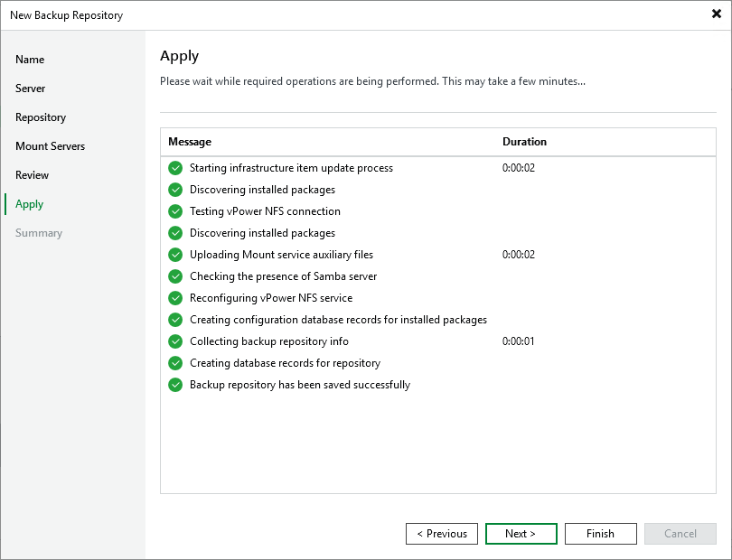Viewport: 732px width, 560px height.
Task: Go to the Name wizard step
Action: point(30,60)
